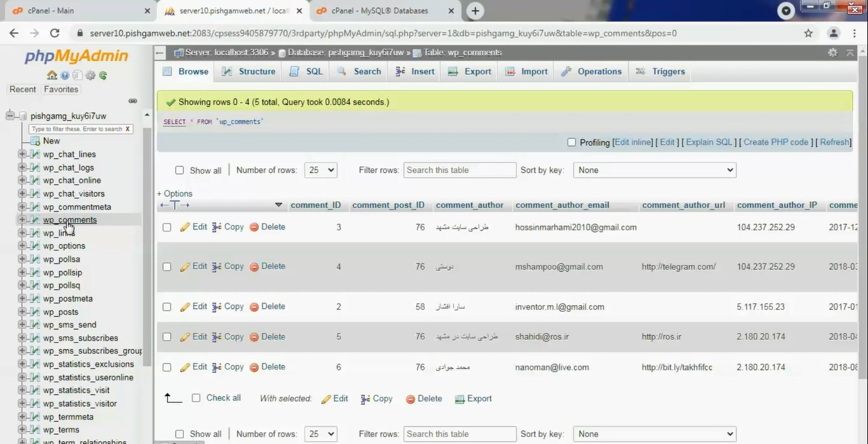Click the reload navigation panel green icon
The image size is (868, 444).
[103, 75]
